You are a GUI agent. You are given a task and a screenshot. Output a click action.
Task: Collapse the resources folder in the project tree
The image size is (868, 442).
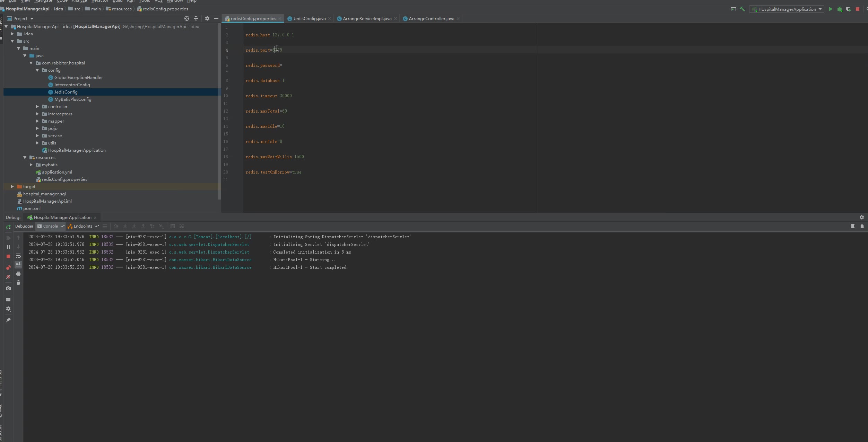pos(25,158)
